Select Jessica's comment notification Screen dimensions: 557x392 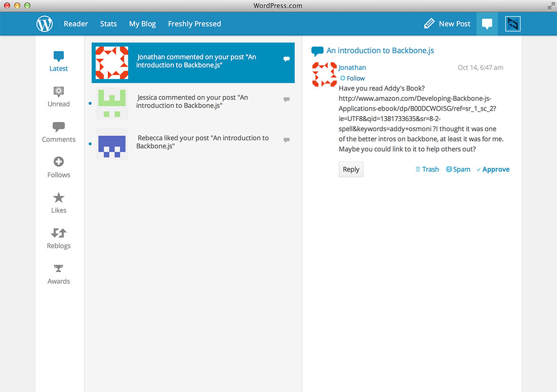[x=192, y=101]
